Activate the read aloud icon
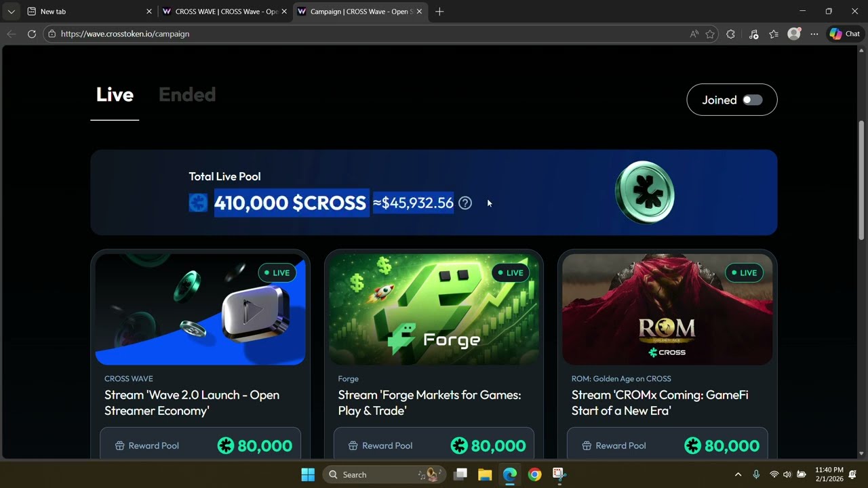 click(x=694, y=34)
